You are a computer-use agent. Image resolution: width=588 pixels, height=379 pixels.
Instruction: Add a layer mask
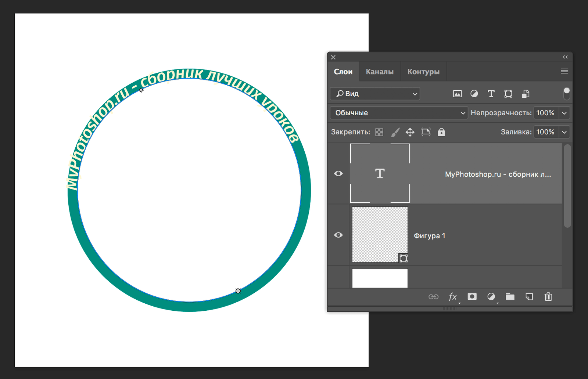coord(472,297)
